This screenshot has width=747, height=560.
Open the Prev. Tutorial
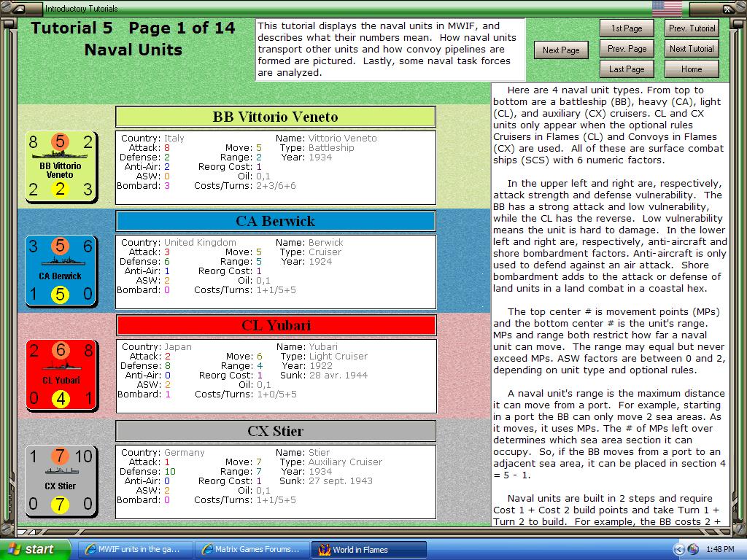coord(692,28)
